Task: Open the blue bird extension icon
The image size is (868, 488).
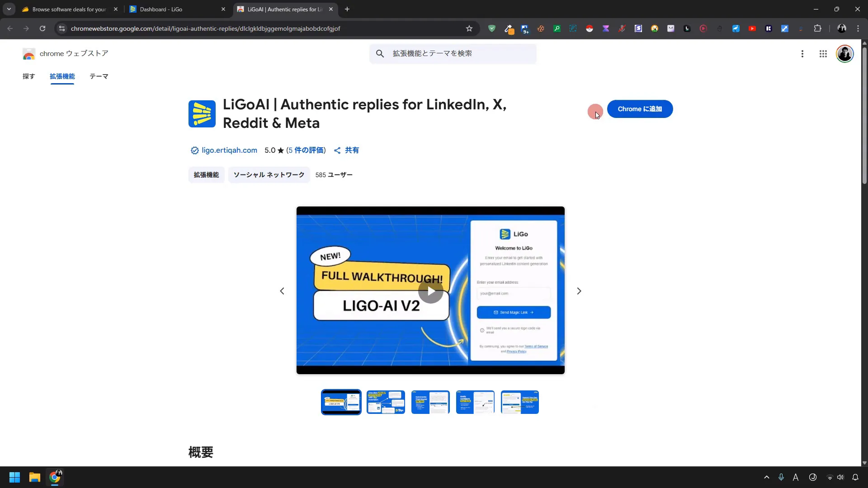Action: point(736,28)
